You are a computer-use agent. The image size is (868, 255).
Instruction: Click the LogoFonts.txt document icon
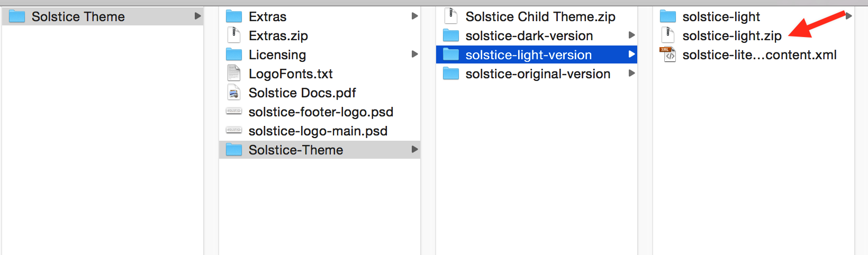tap(234, 74)
